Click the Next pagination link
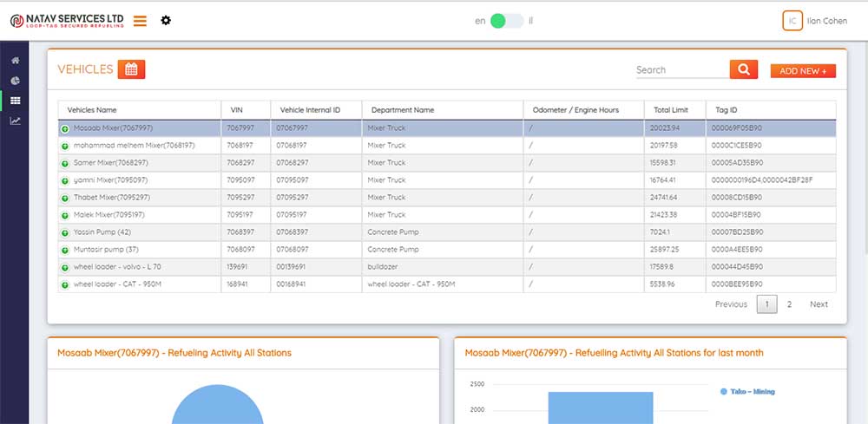868x424 pixels. click(819, 304)
